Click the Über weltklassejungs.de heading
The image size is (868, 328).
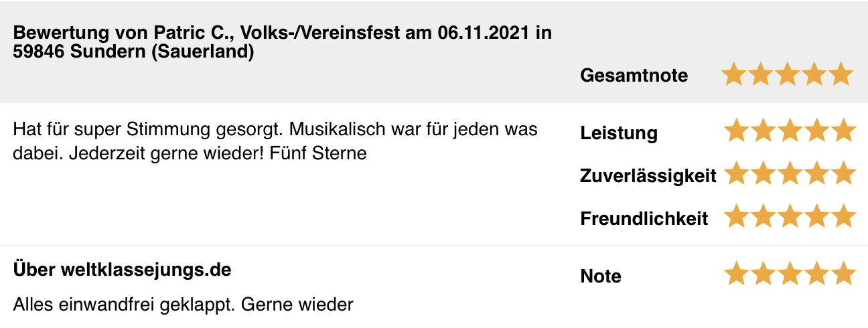[122, 270]
